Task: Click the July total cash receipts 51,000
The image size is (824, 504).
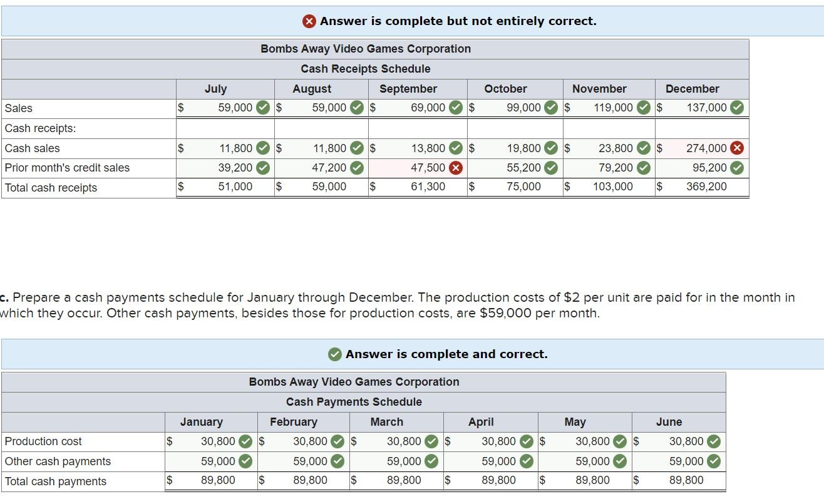Action: click(235, 187)
